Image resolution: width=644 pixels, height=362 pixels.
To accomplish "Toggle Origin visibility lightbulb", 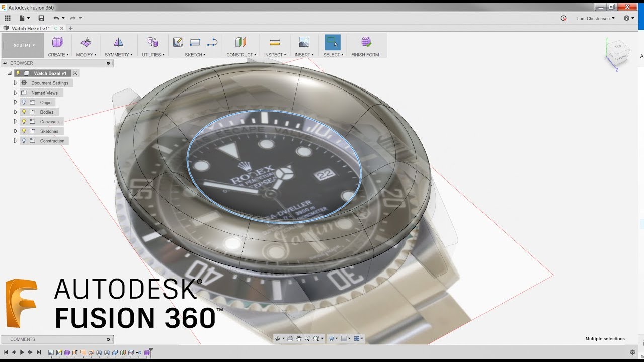I will coord(24,102).
